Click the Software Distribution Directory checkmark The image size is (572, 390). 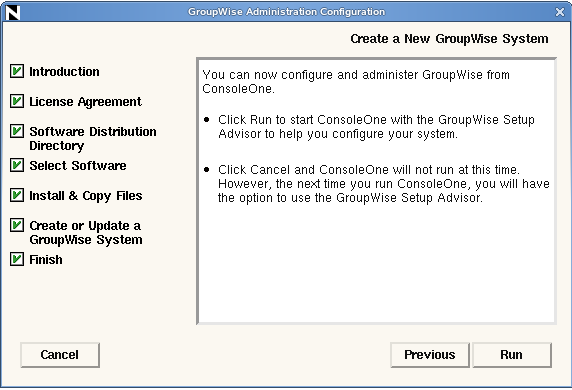coord(17,131)
